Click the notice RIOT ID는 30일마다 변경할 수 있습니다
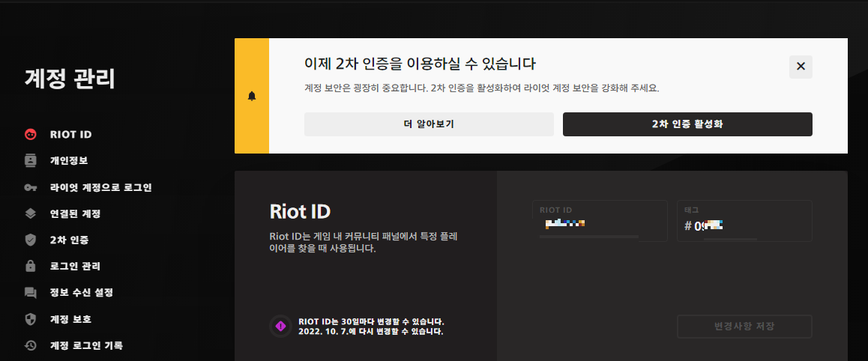This screenshot has width=868, height=361. point(371,321)
